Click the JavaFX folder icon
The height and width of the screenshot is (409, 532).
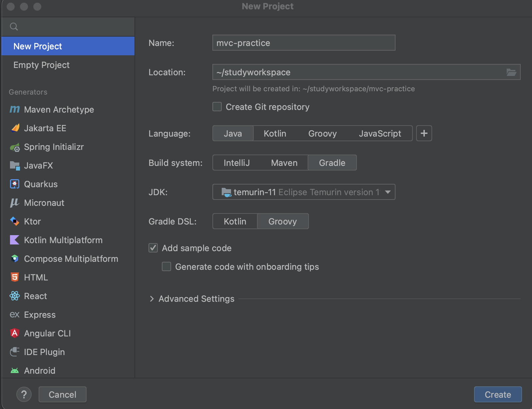pos(15,166)
